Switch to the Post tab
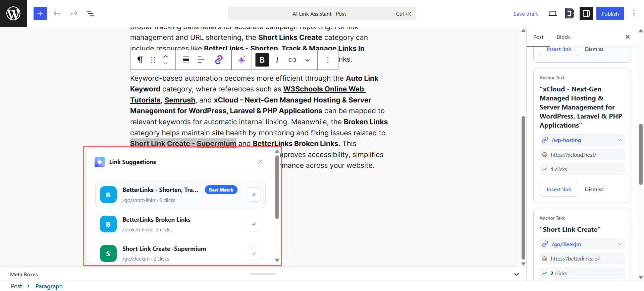 538,37
